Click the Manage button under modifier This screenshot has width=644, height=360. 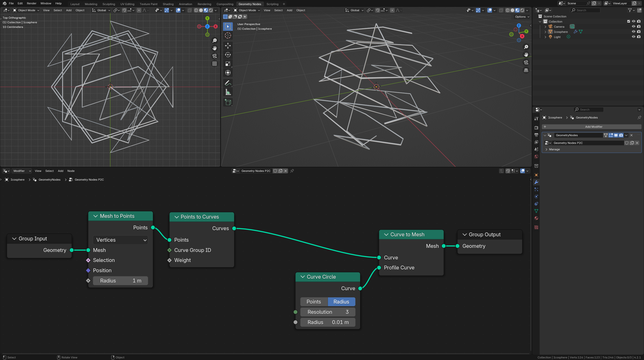click(554, 149)
